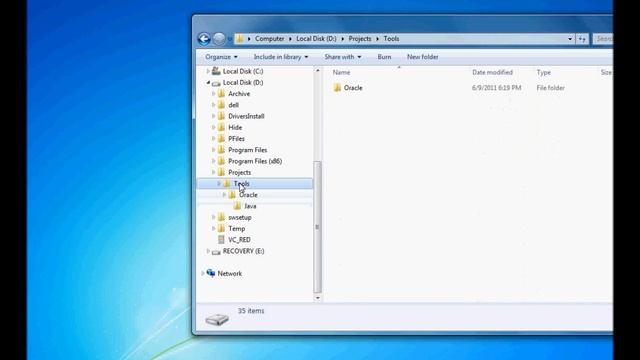Screen dimensions: 640x360
Task: Select Projects in the address breadcrumb
Action: click(360, 39)
